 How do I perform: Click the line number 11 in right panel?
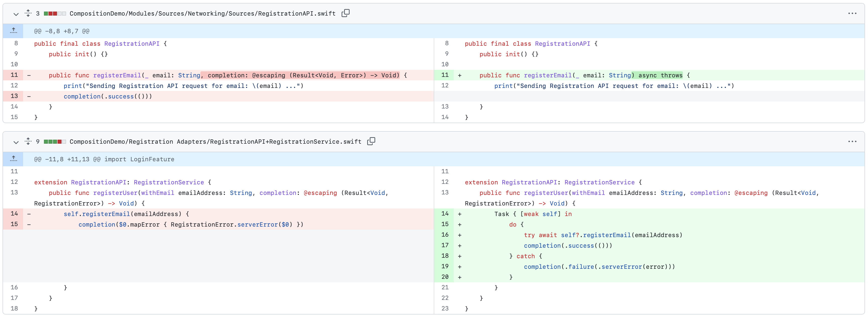tap(443, 75)
